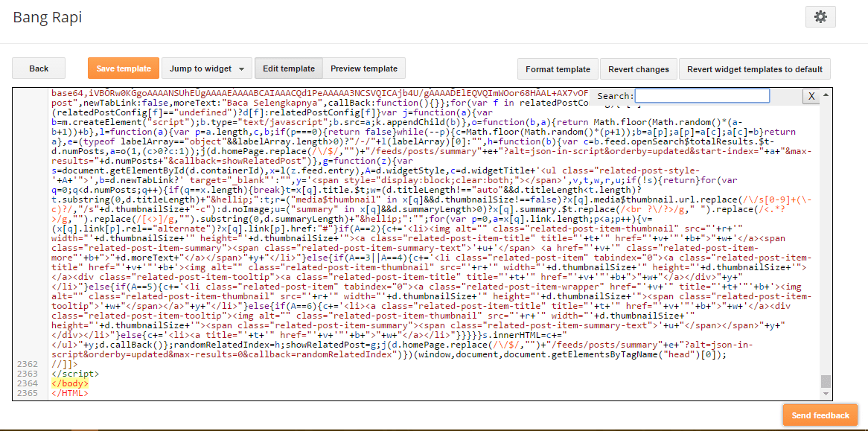Click the closing </HTML> tag
The image size is (868, 431).
click(x=69, y=393)
